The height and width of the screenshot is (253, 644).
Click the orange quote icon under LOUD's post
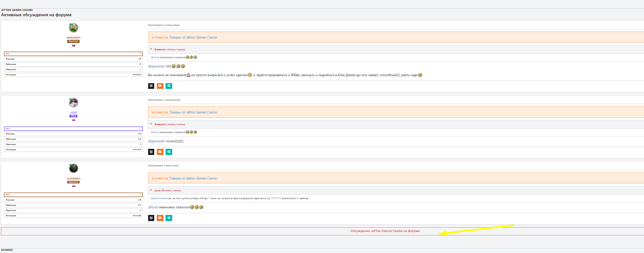click(x=160, y=152)
